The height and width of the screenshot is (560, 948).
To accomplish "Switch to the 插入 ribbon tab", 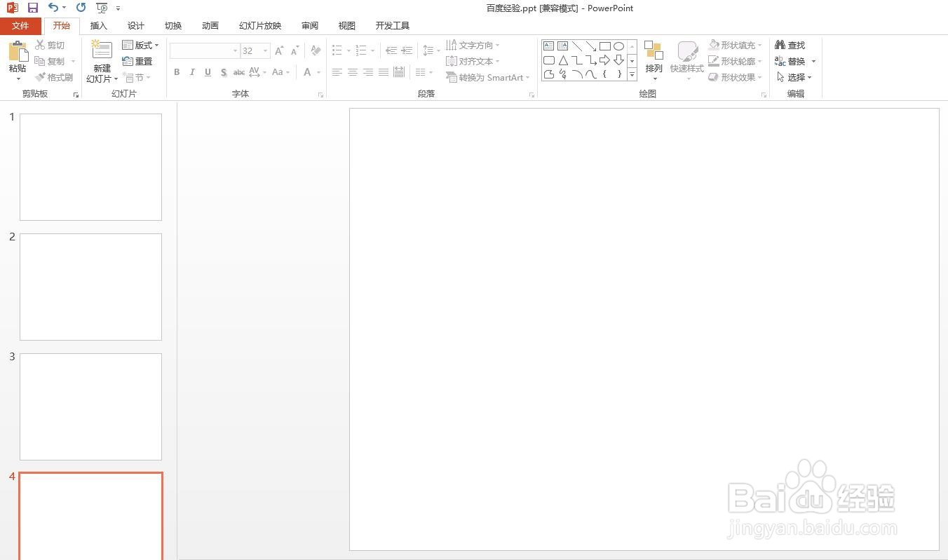I will tap(99, 26).
